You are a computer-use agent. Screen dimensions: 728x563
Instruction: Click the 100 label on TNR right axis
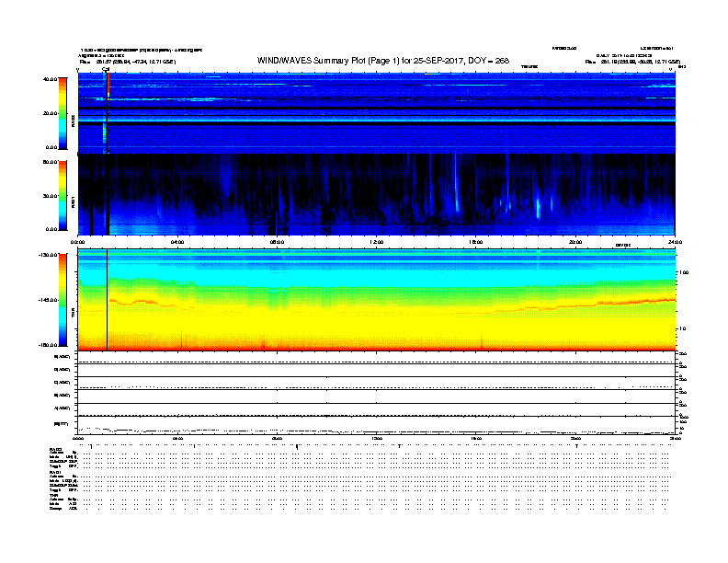pos(684,272)
